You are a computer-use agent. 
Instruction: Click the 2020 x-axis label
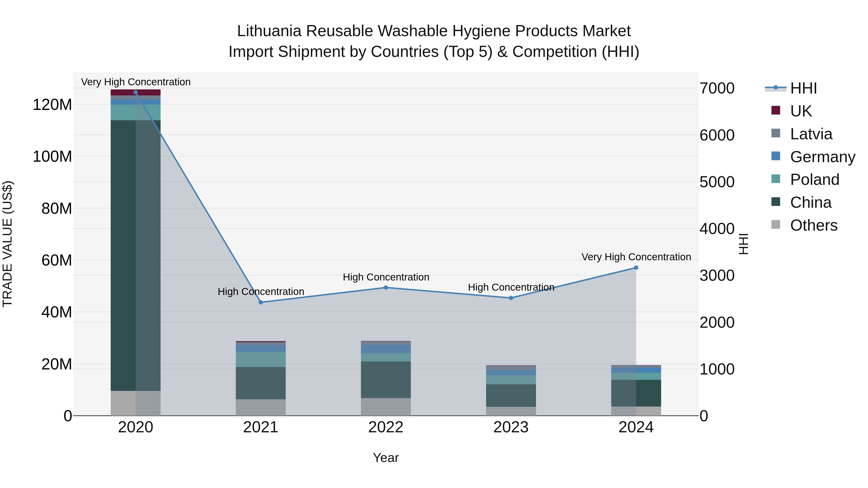click(x=136, y=427)
